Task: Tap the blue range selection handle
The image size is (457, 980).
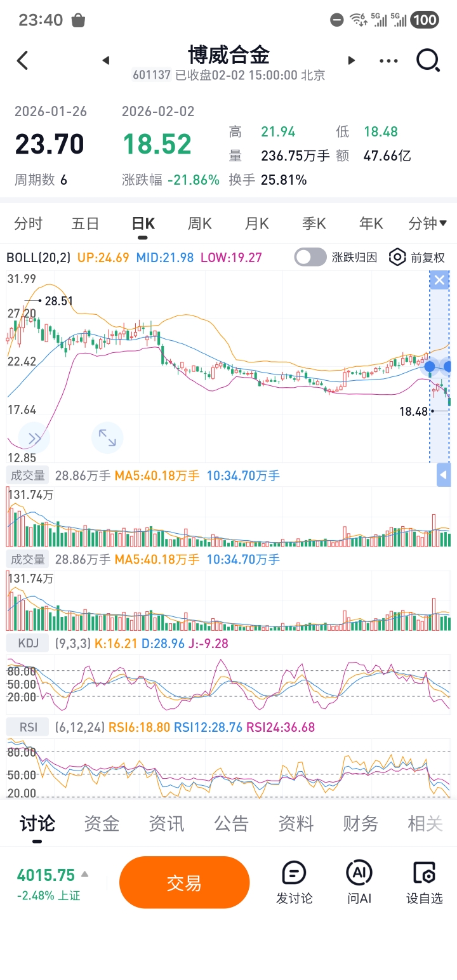Action: pyautogui.click(x=430, y=366)
